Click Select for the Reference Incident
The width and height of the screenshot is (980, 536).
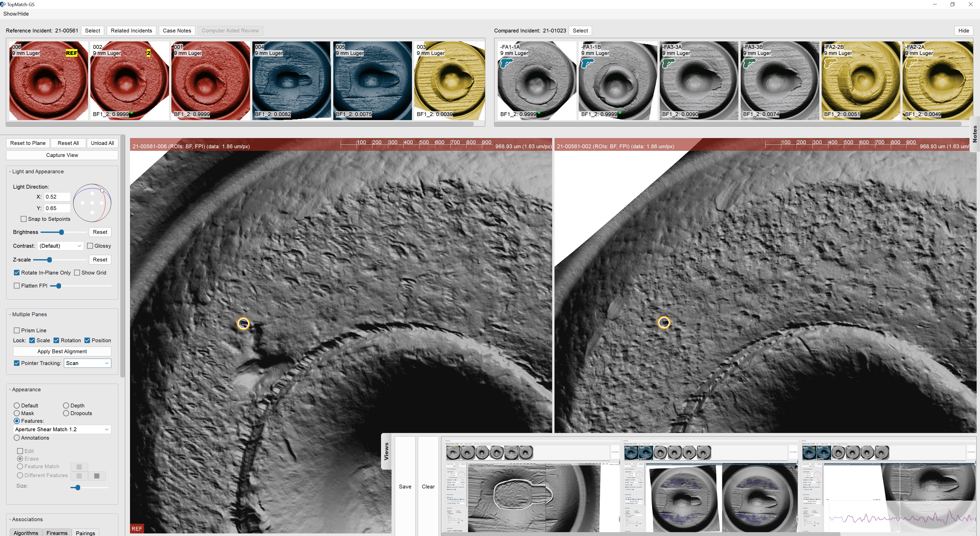coord(92,30)
